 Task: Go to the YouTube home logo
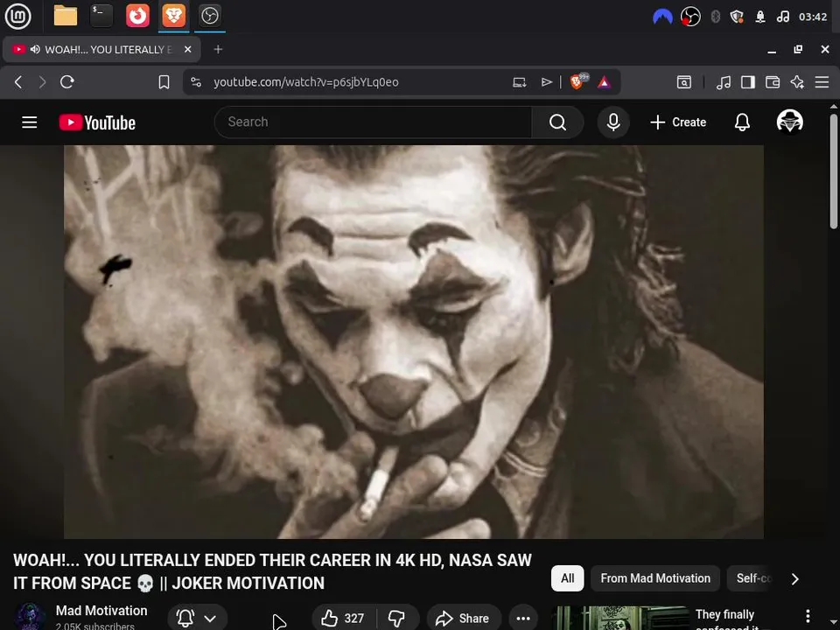(x=97, y=122)
